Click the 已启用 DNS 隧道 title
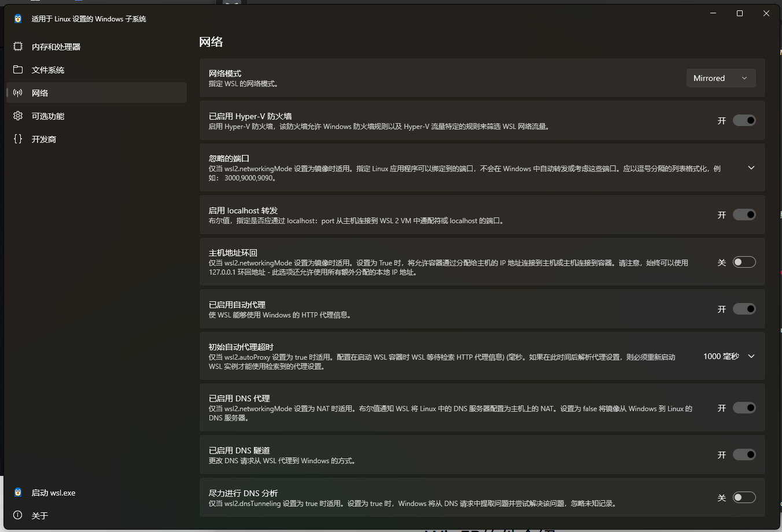Screen dimensions: 782x532 239,450
